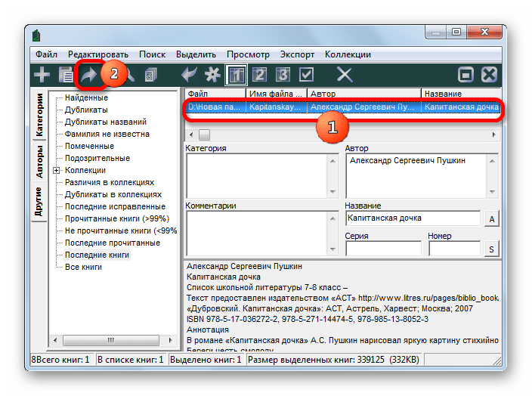Select the Капитанская дочка book row
Image resolution: width=532 pixels, height=396 pixels.
coord(343,107)
